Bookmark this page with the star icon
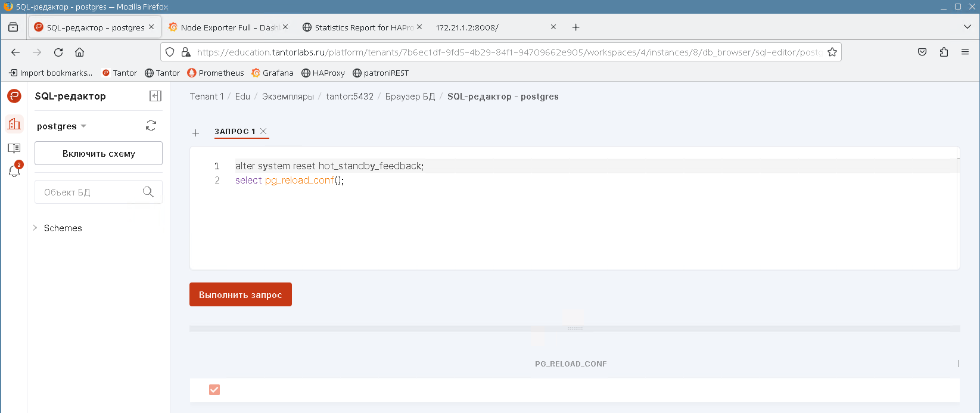The height and width of the screenshot is (413, 980). point(832,52)
